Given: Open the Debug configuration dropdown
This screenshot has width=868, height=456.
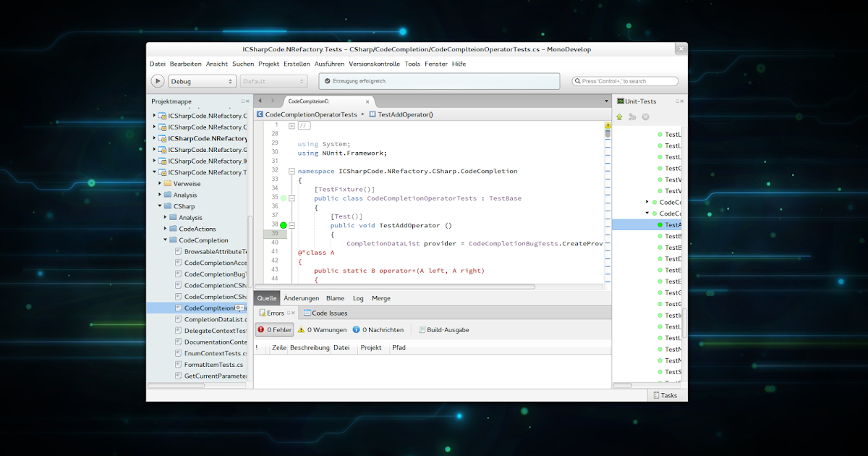Looking at the screenshot, I should point(202,82).
